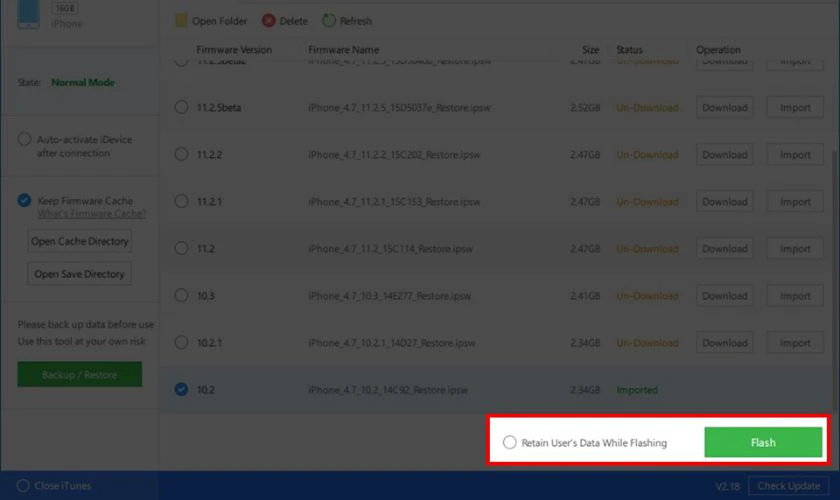Open Backup / Restore
The width and height of the screenshot is (840, 500).
[x=80, y=375]
